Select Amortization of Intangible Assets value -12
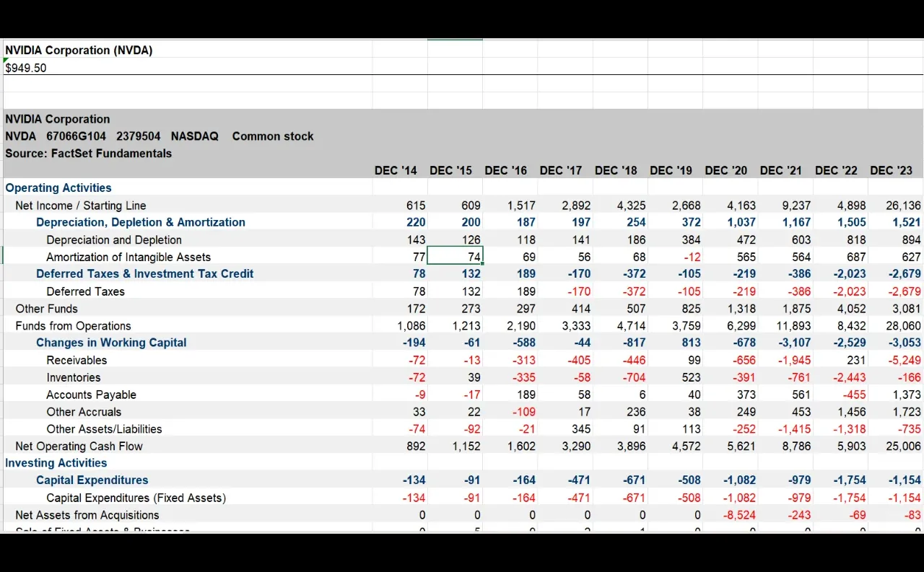The height and width of the screenshot is (572, 924). coord(692,257)
